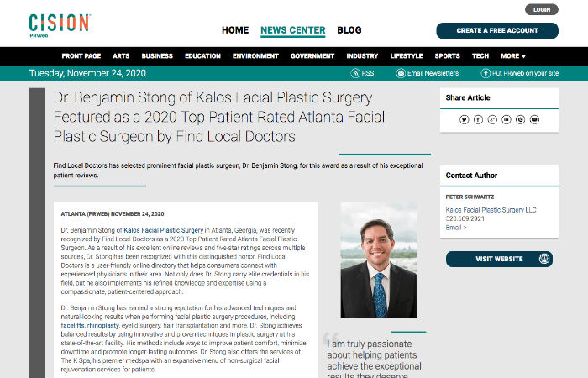Click the CREATE A FREE ACCOUNT button
This screenshot has width=588, height=378.
point(497,31)
